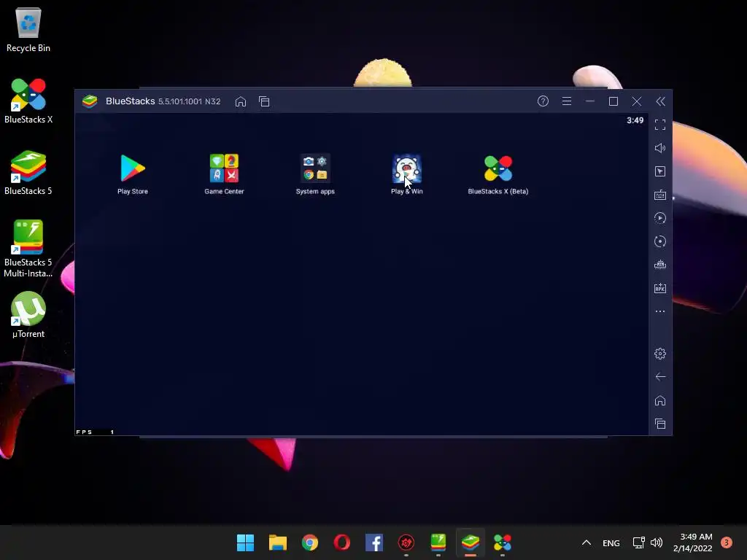Click the BlueStacks logo in title bar
Viewport: 747px width, 560px height.
[x=90, y=101]
